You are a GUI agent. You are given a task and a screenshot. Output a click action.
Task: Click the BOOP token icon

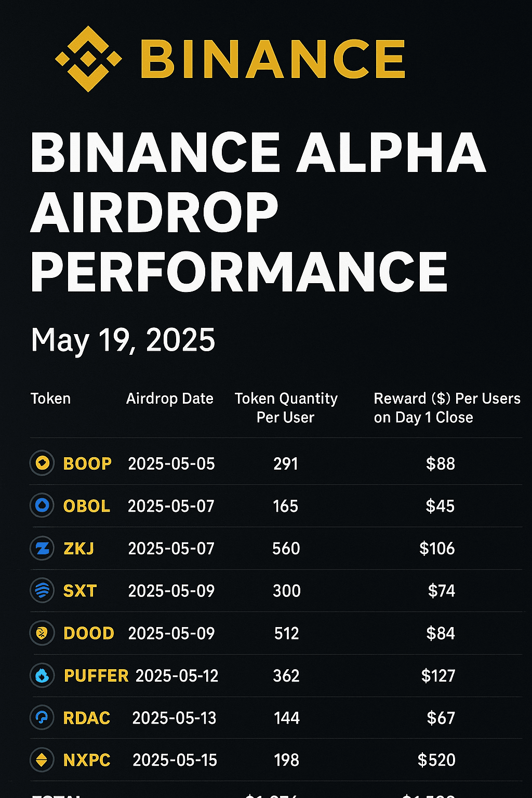point(42,463)
